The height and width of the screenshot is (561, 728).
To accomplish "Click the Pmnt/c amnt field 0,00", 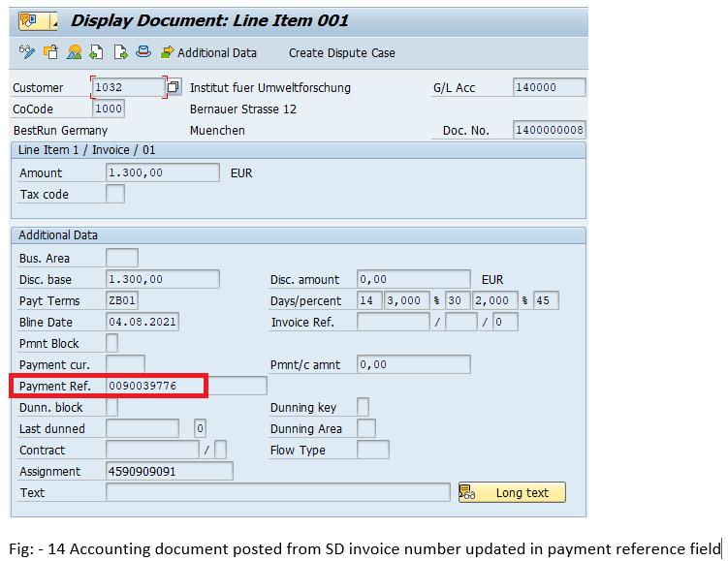I will click(414, 364).
